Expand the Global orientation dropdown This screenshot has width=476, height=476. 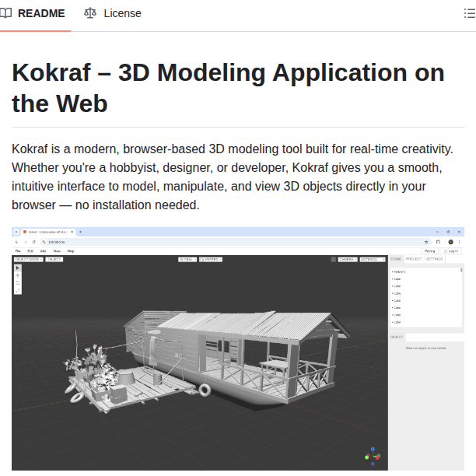(x=187, y=259)
